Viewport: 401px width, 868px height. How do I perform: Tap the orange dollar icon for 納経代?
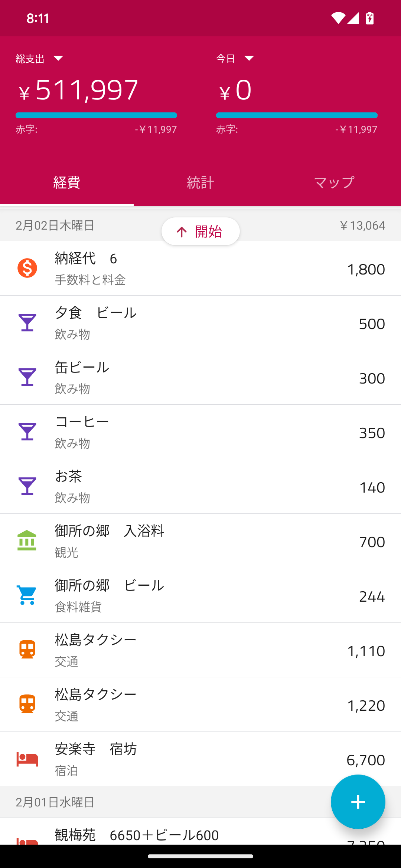[x=27, y=268]
